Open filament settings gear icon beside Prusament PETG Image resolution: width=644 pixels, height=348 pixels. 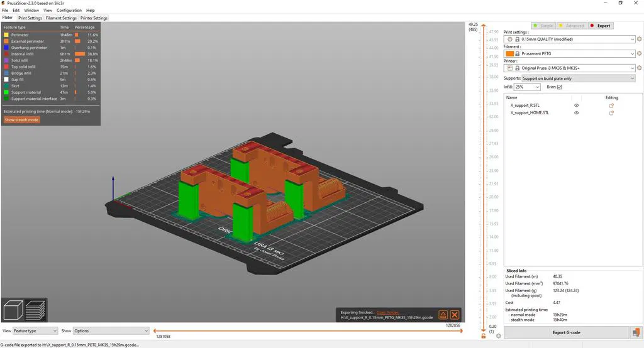click(639, 54)
